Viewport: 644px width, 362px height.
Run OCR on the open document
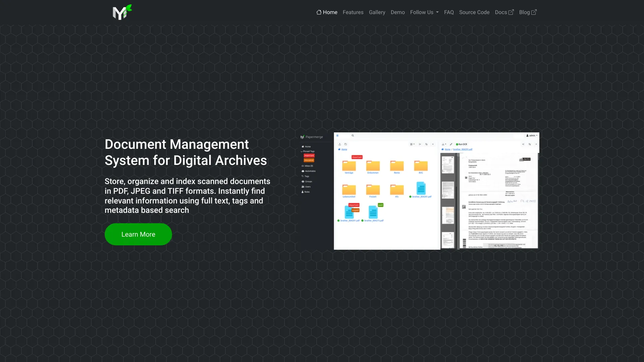coord(463,144)
